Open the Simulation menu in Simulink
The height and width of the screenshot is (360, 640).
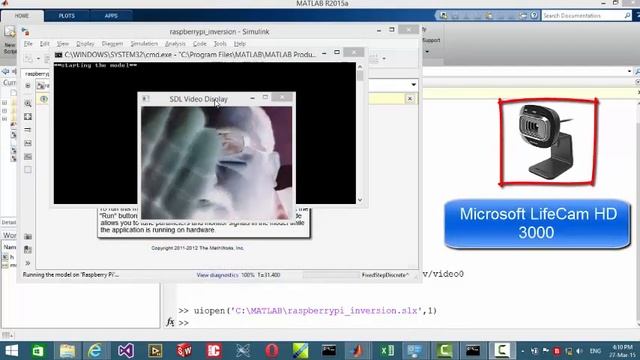point(144,44)
